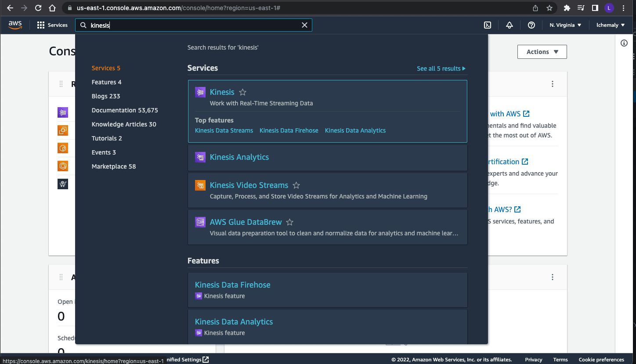Image resolution: width=636 pixels, height=364 pixels.
Task: Clear the search box with the X
Action: pos(305,25)
